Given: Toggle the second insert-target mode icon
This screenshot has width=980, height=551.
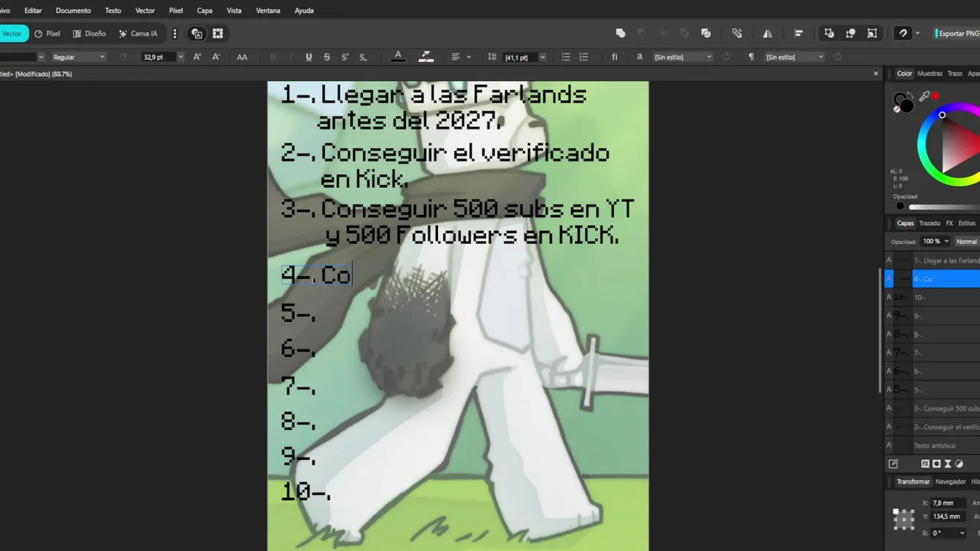Looking at the screenshot, I should click(851, 34).
